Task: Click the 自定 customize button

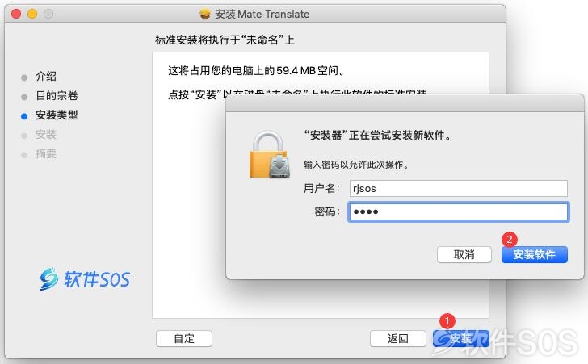Action: pos(184,338)
